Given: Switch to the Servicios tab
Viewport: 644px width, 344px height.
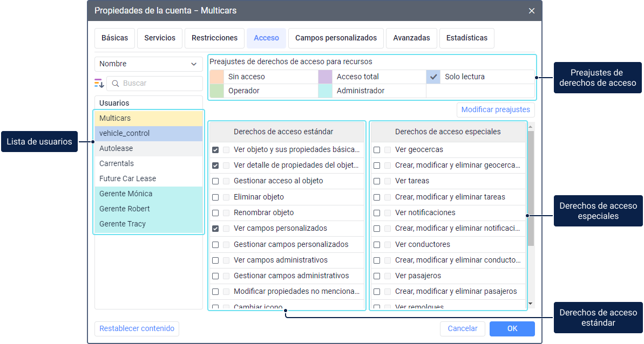Looking at the screenshot, I should click(160, 38).
